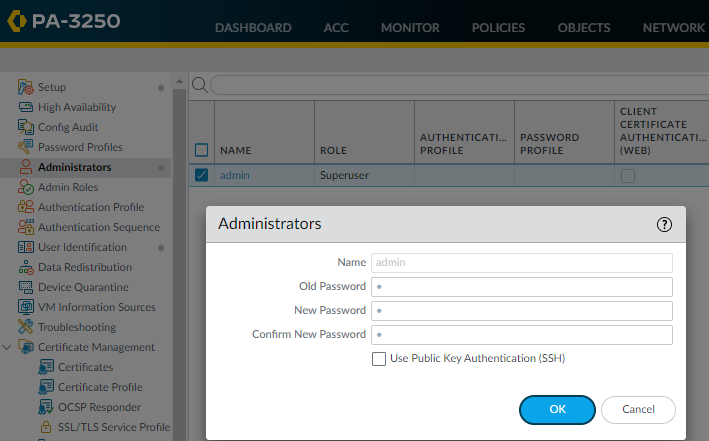Viewport: 709px width, 441px height.
Task: Click the High Availability sidebar icon
Action: (x=26, y=107)
